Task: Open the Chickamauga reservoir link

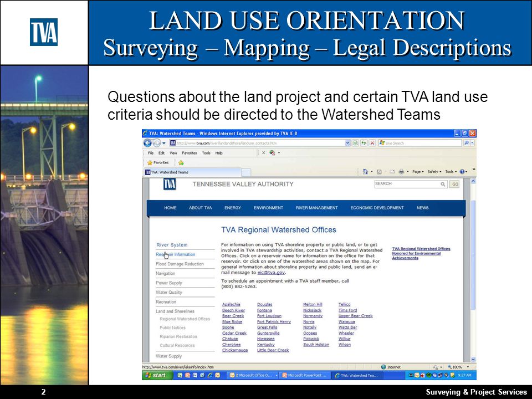Action: pos(235,350)
